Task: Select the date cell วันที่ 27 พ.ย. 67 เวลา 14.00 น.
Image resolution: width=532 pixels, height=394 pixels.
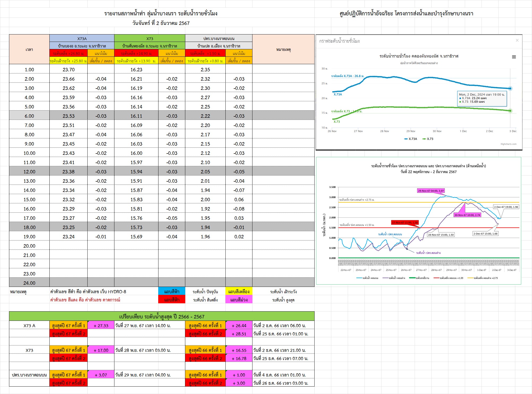Action: [x=150, y=325]
